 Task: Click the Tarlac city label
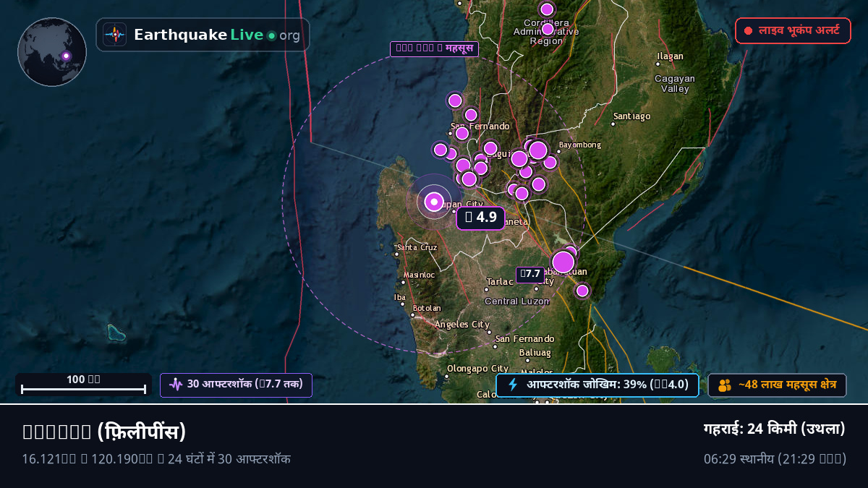[499, 282]
